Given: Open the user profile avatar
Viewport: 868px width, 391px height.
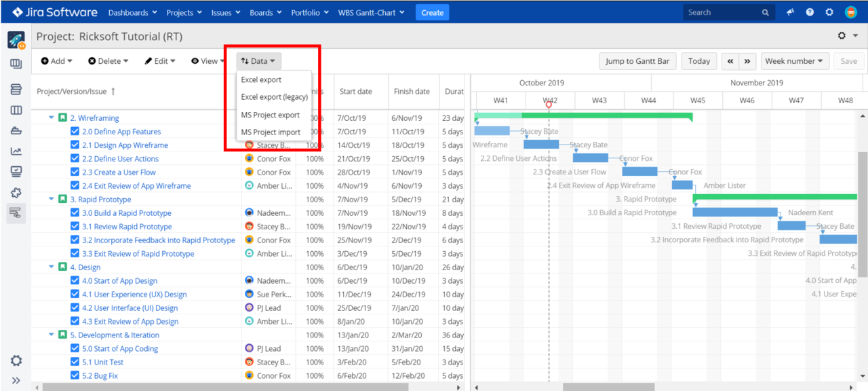Looking at the screenshot, I should click(850, 12).
